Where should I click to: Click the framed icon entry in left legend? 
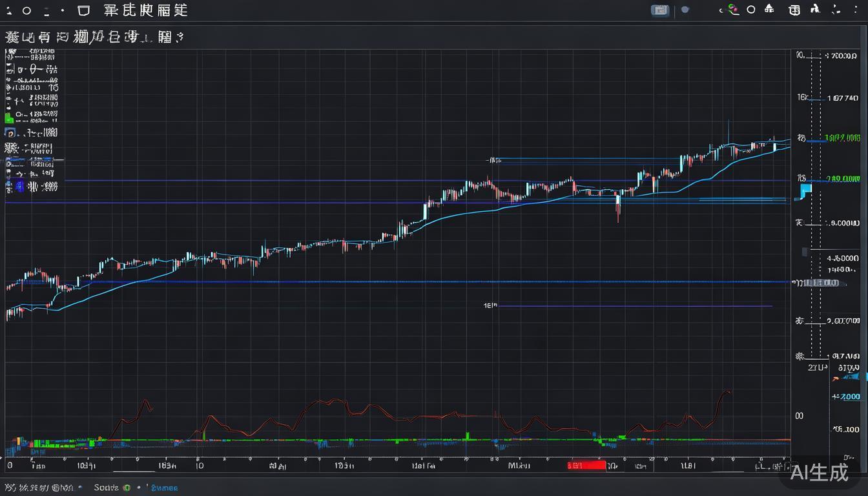coord(10,132)
